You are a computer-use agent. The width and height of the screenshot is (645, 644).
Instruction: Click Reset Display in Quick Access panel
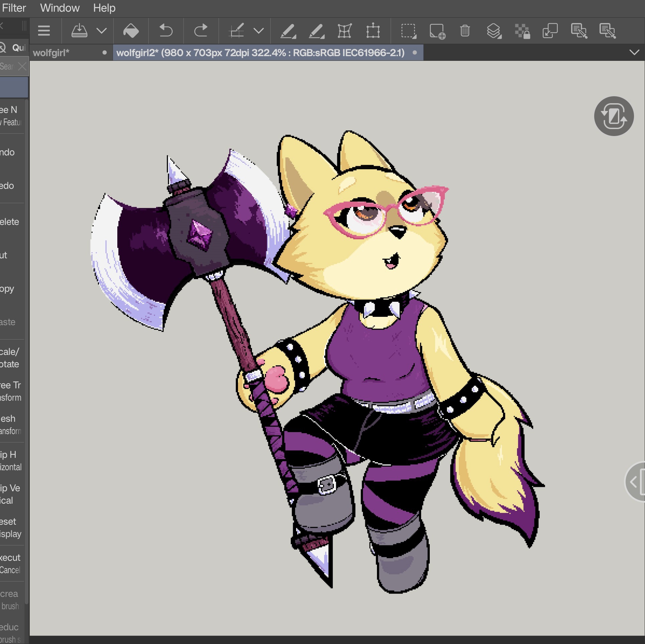coord(11,527)
